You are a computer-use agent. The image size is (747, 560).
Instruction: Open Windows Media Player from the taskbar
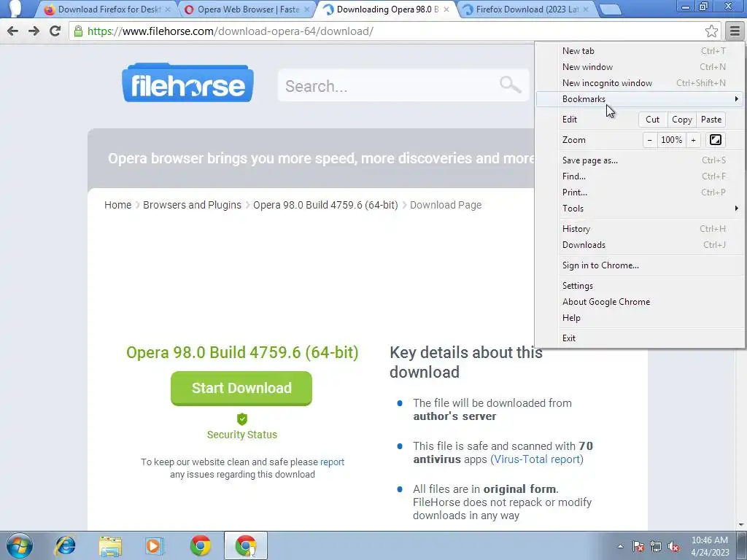[x=154, y=545]
